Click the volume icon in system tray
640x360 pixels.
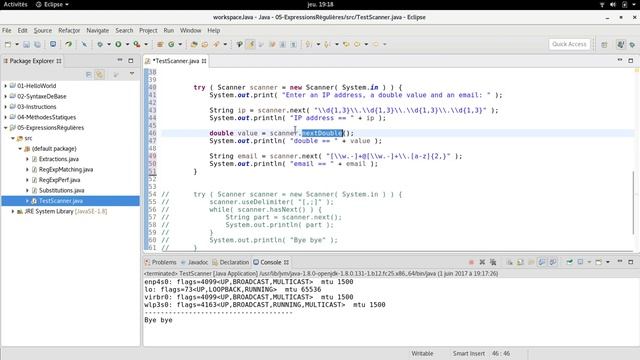point(613,4)
